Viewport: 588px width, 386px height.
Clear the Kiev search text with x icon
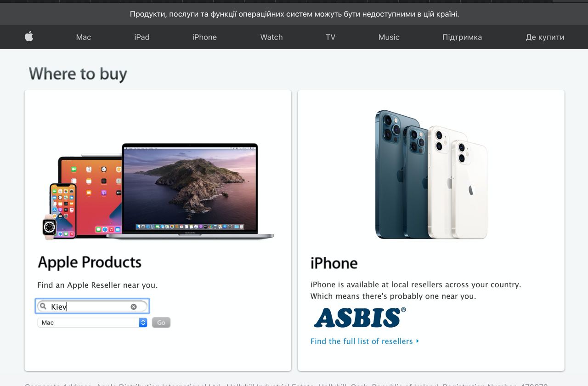(134, 307)
